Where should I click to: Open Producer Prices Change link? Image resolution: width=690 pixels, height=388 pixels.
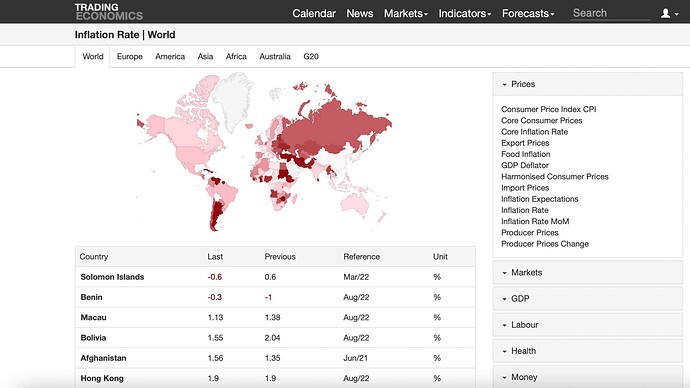click(545, 244)
